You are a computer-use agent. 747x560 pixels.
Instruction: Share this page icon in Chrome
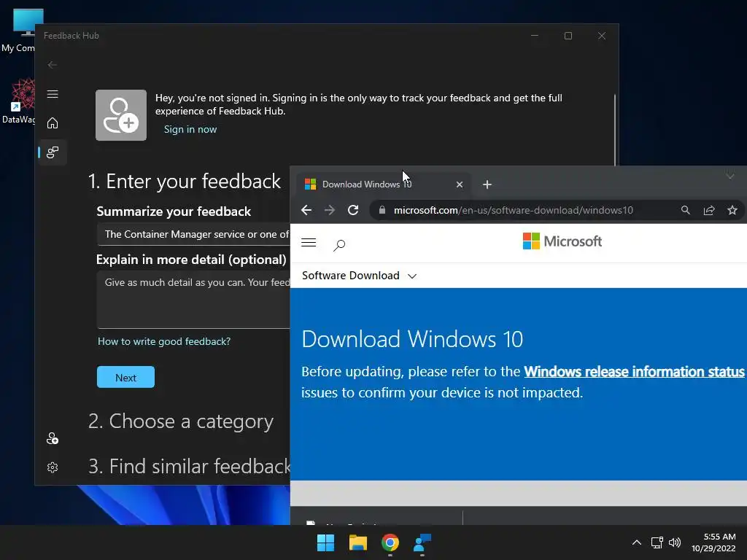click(709, 210)
